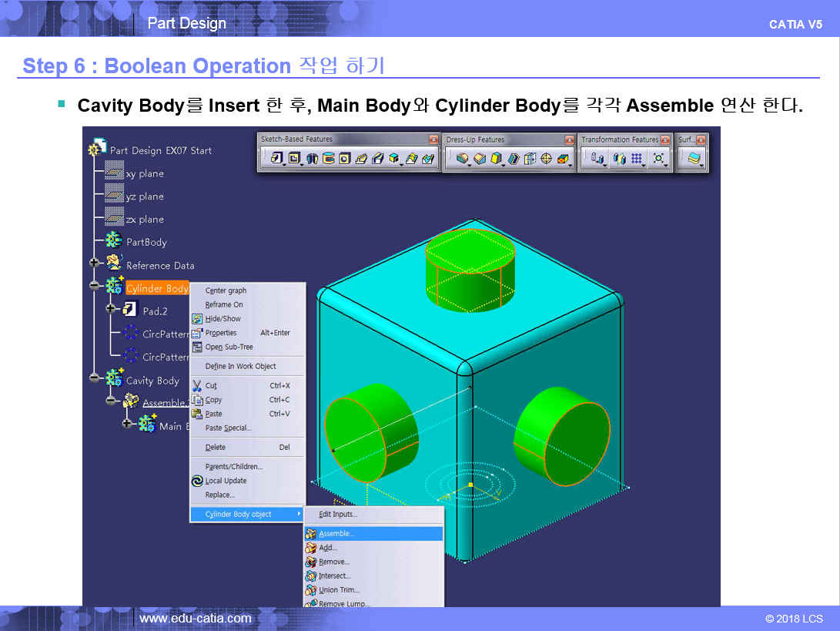Screen dimensions: 840x631
Task: Expand the Pad.2 tree node
Action: coord(111,309)
